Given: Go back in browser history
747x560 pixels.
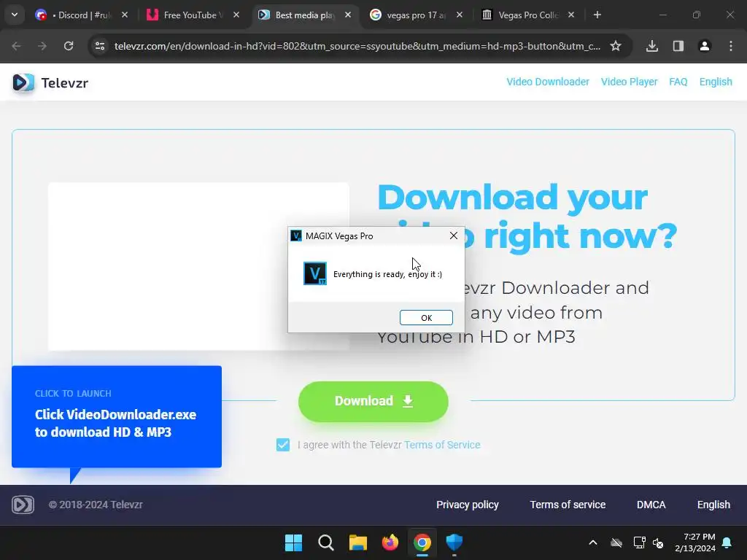Looking at the screenshot, I should point(16,46).
